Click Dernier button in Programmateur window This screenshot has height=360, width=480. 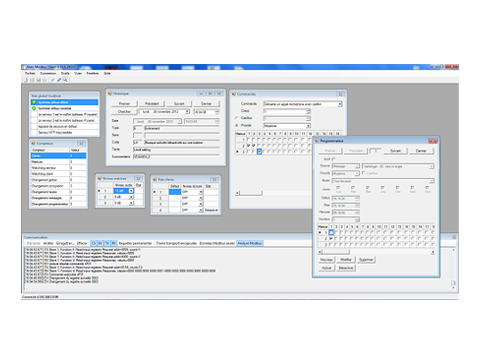(421, 151)
